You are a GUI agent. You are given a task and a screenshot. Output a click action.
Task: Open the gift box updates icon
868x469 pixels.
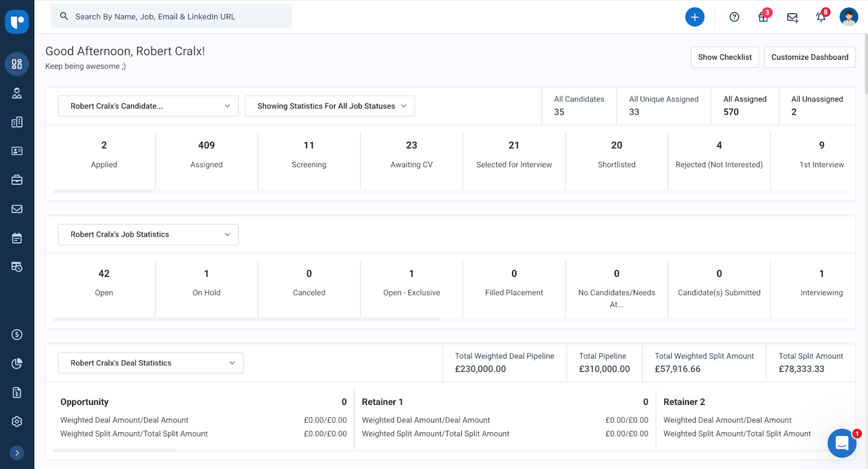click(763, 17)
